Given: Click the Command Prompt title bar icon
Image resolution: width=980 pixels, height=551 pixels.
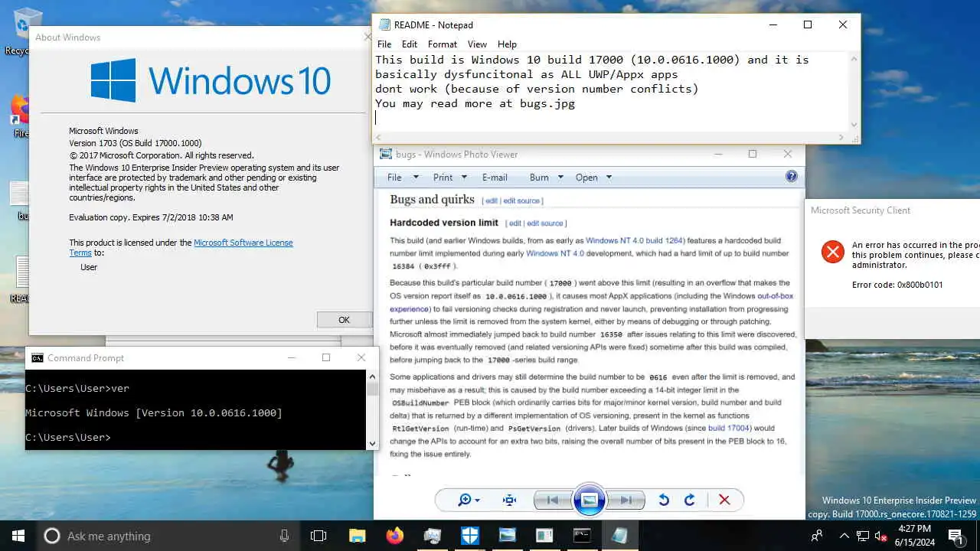Looking at the screenshot, I should click(37, 357).
